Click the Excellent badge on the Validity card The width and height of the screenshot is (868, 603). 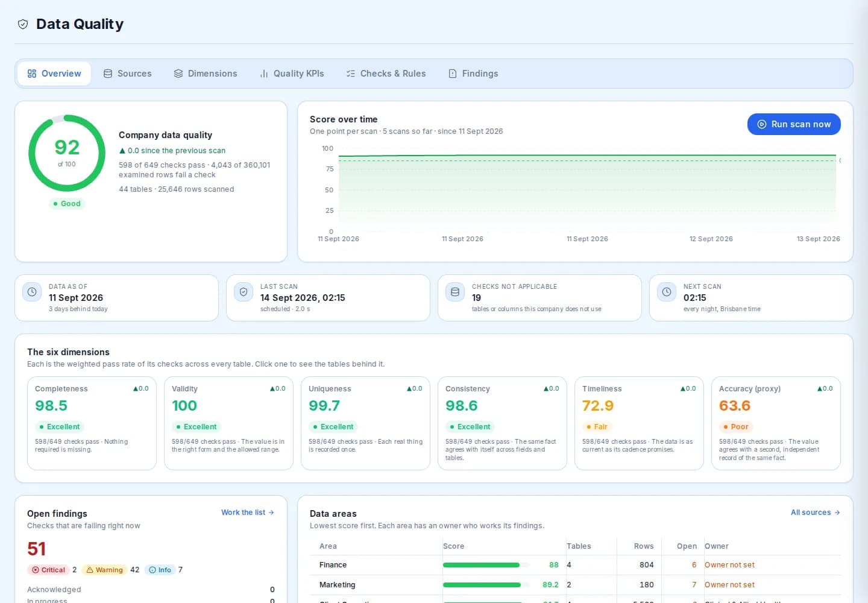point(195,427)
